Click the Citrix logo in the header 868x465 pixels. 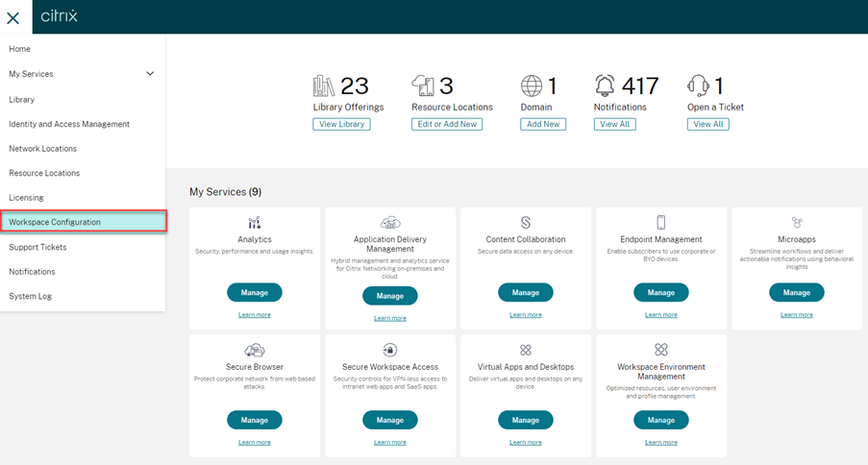coord(59,16)
